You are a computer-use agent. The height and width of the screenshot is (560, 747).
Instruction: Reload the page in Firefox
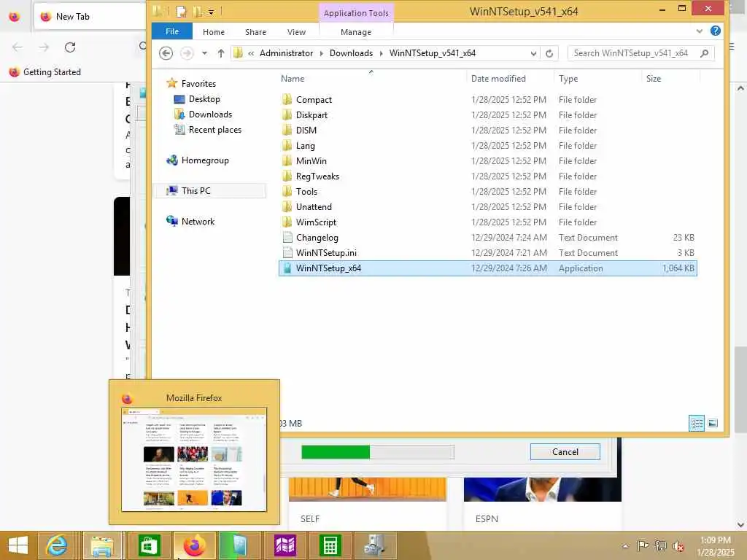coord(70,47)
